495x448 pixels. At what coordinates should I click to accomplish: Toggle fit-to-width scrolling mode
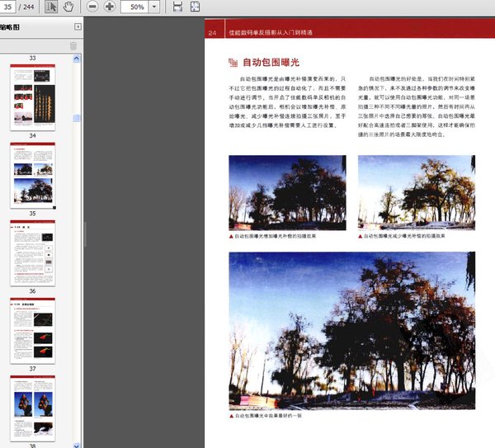point(177,7)
